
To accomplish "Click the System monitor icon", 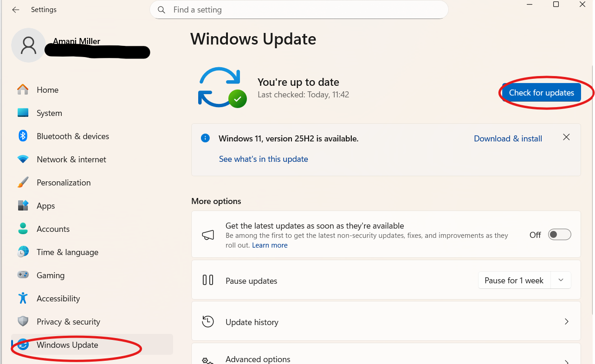I will pyautogui.click(x=23, y=113).
